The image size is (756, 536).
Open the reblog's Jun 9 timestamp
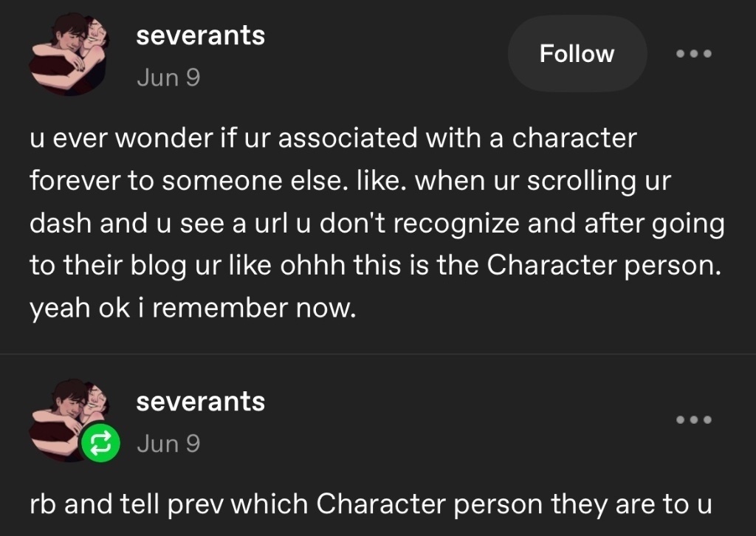pyautogui.click(x=168, y=444)
